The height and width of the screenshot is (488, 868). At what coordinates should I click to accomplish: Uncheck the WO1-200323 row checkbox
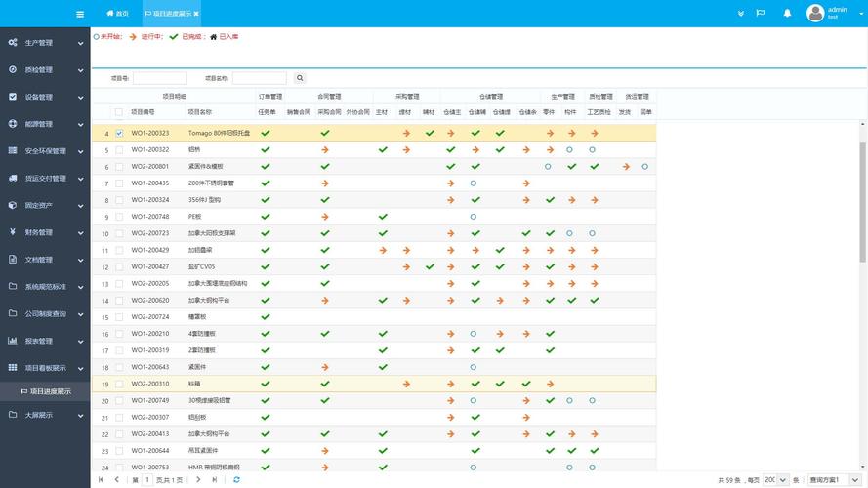pos(119,133)
